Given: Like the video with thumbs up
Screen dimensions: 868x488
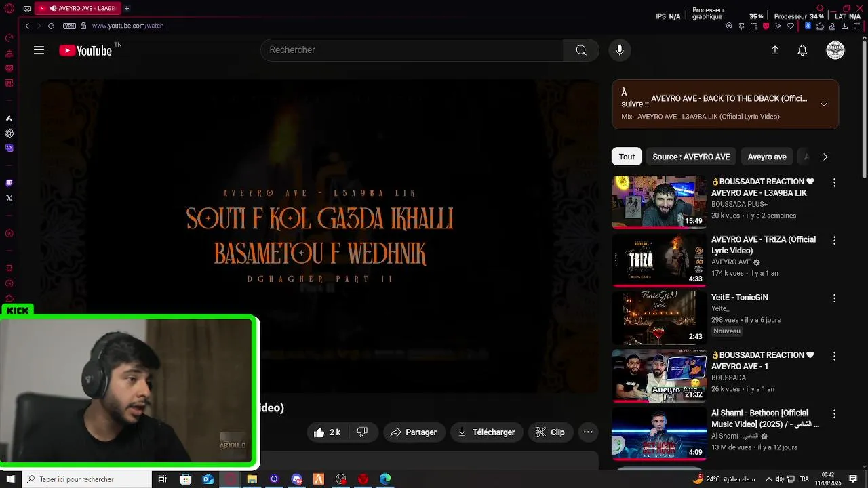Looking at the screenshot, I should pyautogui.click(x=328, y=432).
